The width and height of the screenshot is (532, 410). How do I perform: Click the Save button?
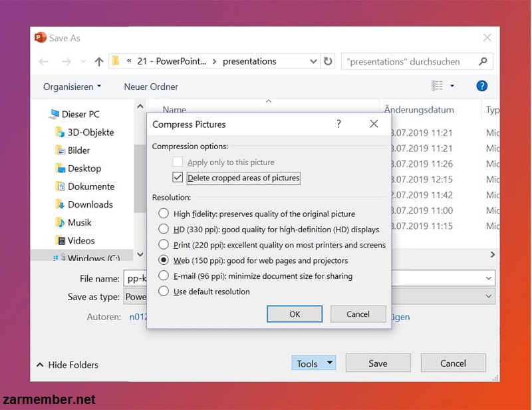tap(378, 363)
